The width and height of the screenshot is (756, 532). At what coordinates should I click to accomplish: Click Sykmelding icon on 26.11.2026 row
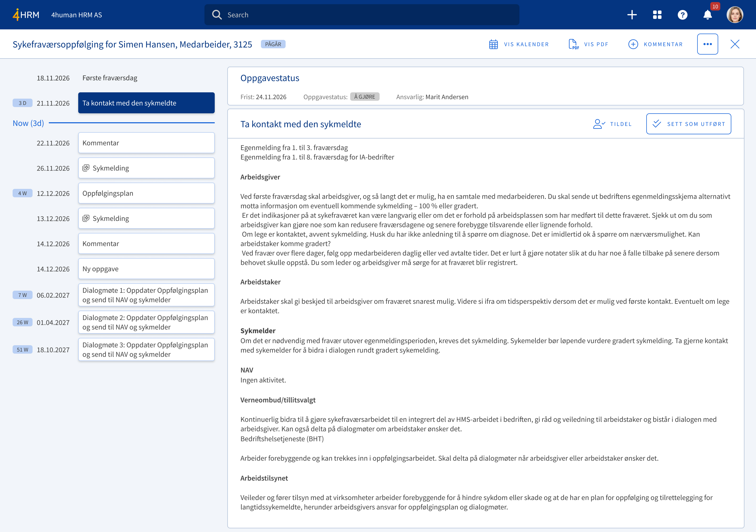86,168
